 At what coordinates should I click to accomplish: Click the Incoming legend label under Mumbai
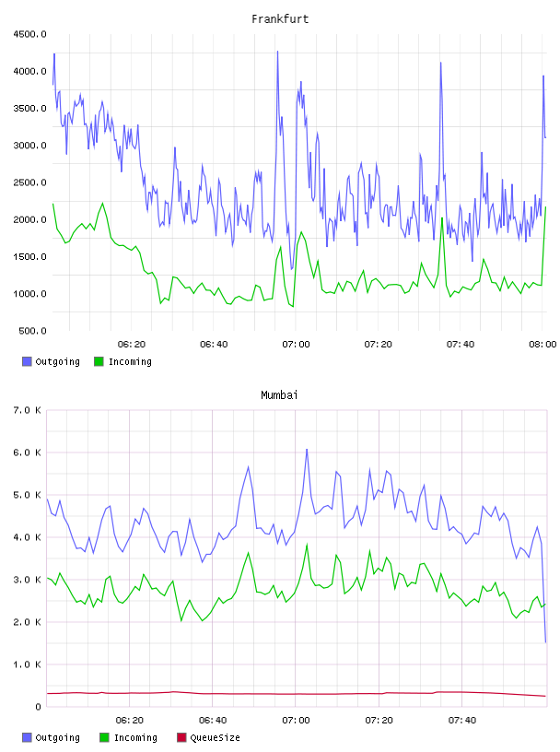(x=135, y=738)
